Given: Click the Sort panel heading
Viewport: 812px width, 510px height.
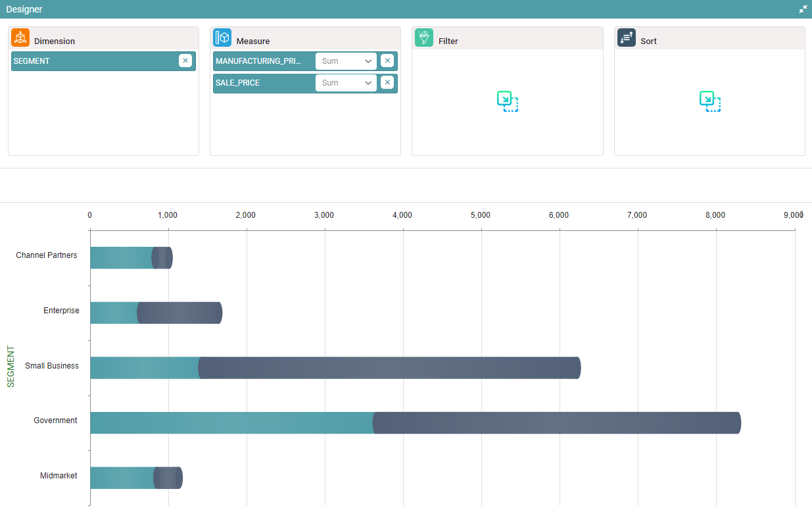Looking at the screenshot, I should [649, 41].
